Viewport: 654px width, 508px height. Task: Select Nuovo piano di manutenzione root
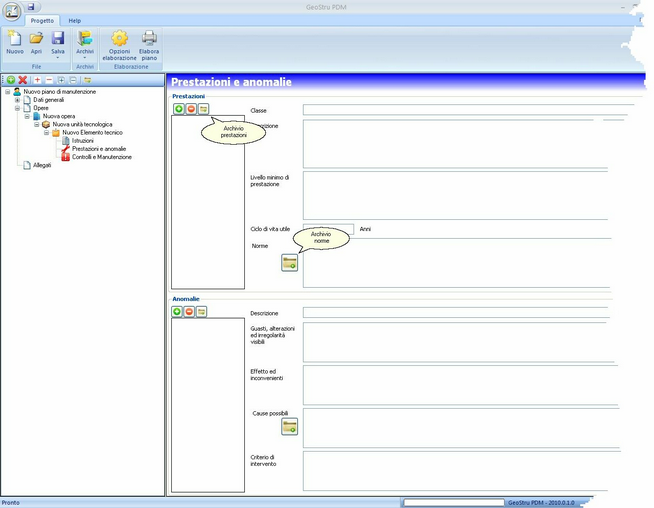click(60, 92)
